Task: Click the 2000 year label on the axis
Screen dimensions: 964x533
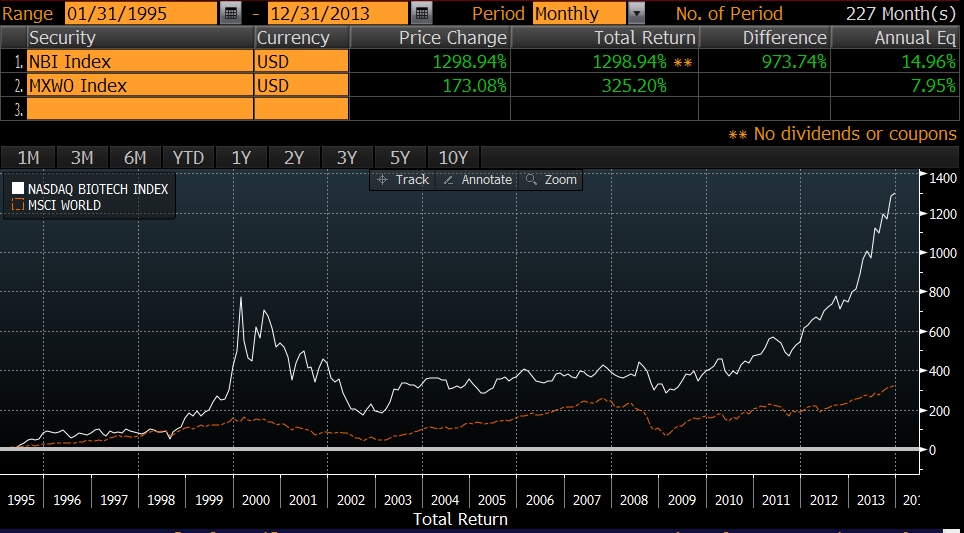Action: coord(256,500)
